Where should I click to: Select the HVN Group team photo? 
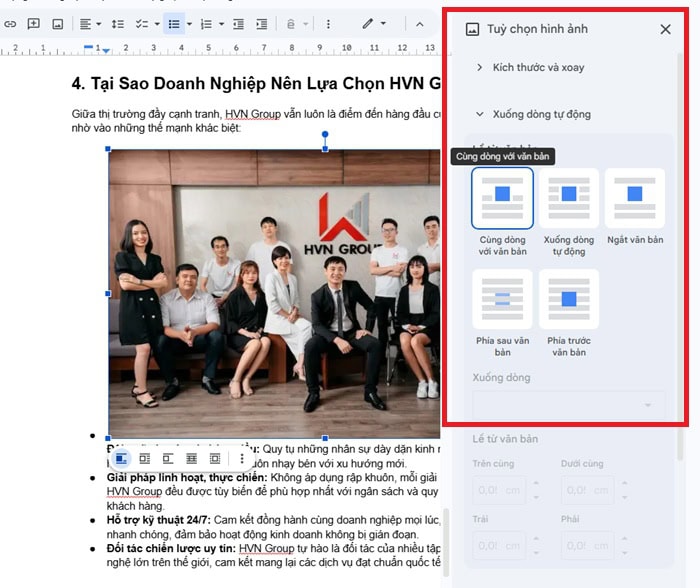pyautogui.click(x=274, y=294)
